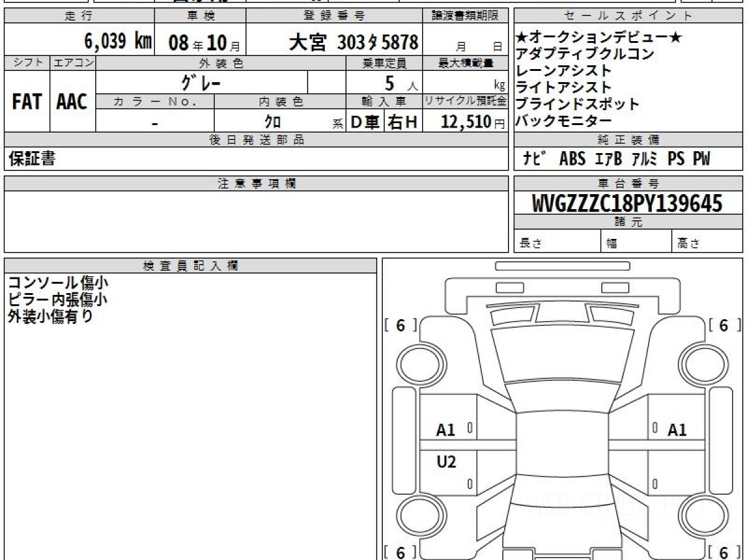Click the 注意事項欄 header
Image resolution: width=747 pixels, height=560 pixels.
(256, 184)
